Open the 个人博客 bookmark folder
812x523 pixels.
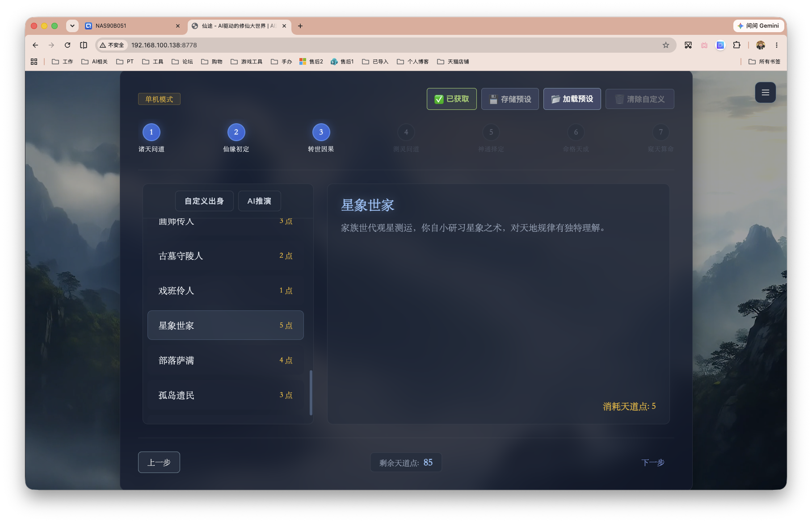tap(413, 62)
